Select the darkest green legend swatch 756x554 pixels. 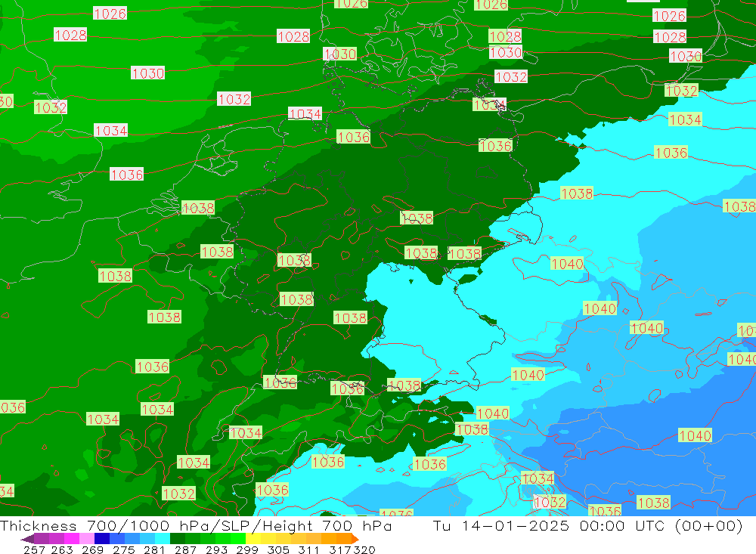coord(178,539)
